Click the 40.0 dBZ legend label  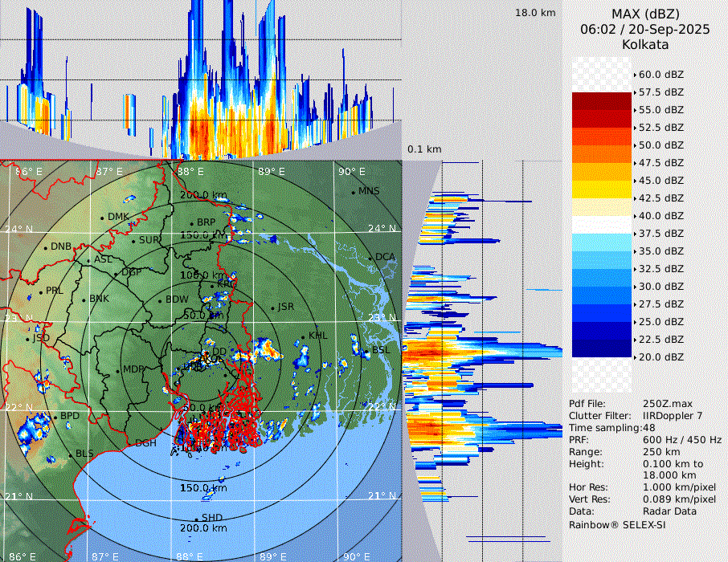(x=661, y=216)
